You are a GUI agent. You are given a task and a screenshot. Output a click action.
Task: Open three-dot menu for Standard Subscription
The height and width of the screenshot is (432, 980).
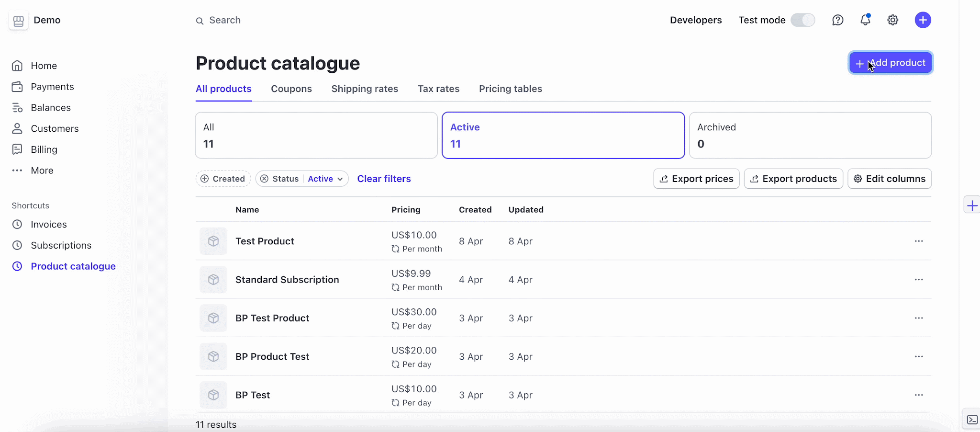point(919,279)
